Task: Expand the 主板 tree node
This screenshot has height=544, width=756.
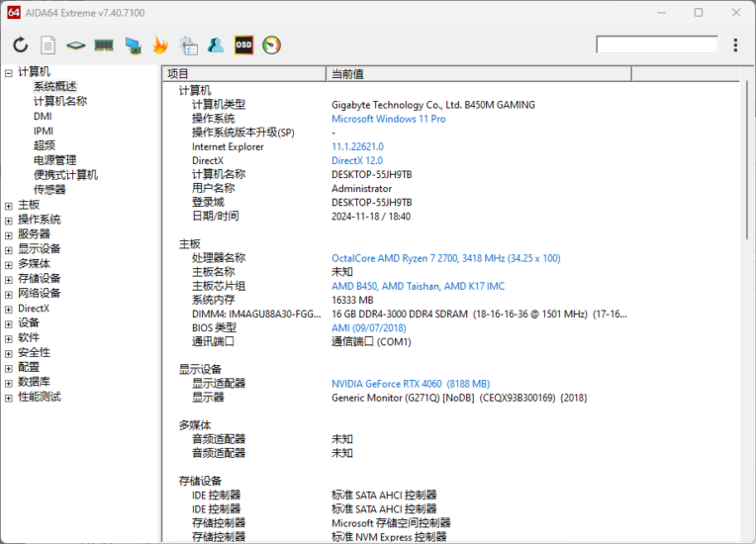Action: tap(9, 207)
